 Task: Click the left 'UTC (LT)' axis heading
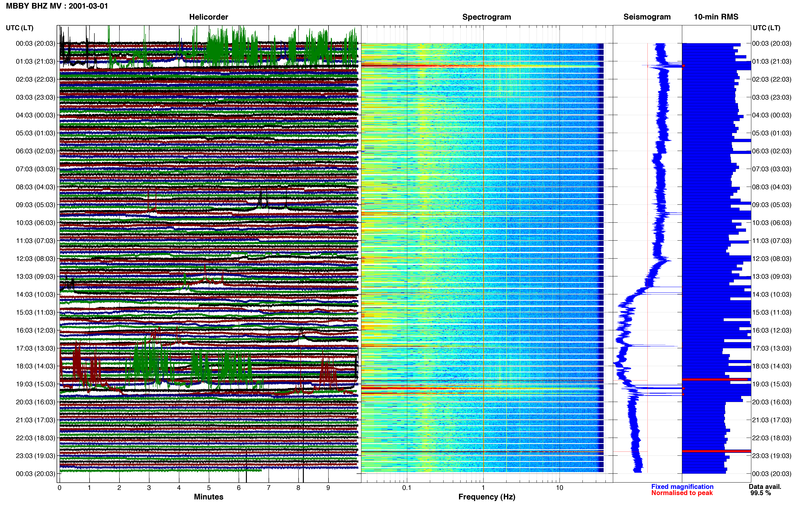coord(20,28)
